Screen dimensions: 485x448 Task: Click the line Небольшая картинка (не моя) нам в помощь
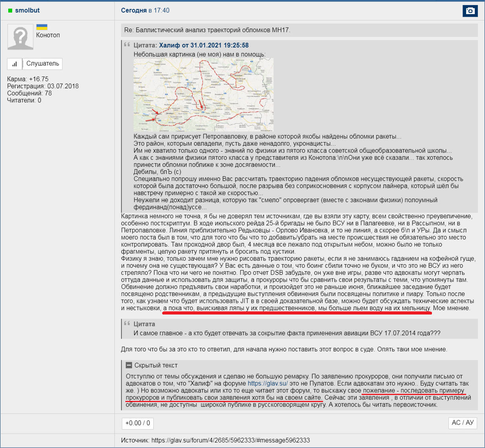point(200,54)
